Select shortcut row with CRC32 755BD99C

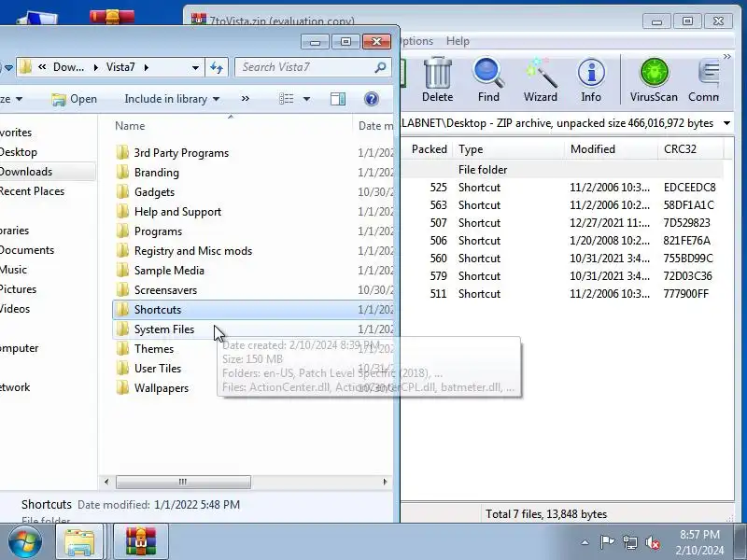tap(562, 259)
